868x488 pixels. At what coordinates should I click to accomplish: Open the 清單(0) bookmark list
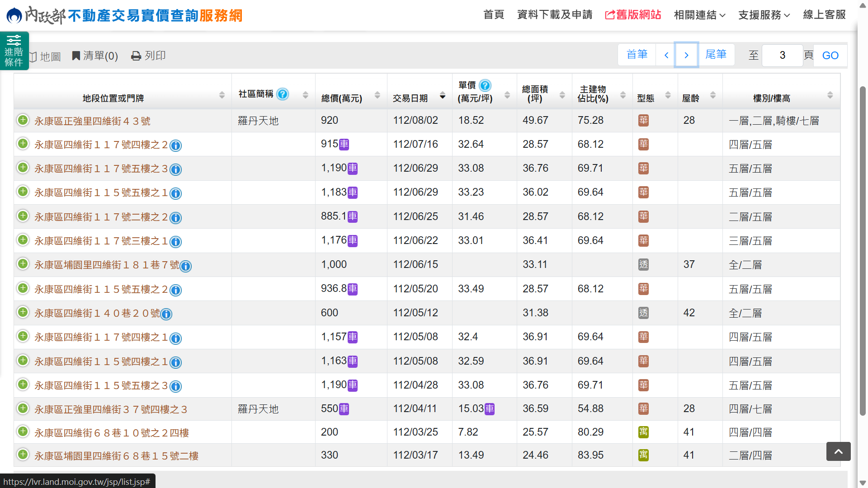95,56
